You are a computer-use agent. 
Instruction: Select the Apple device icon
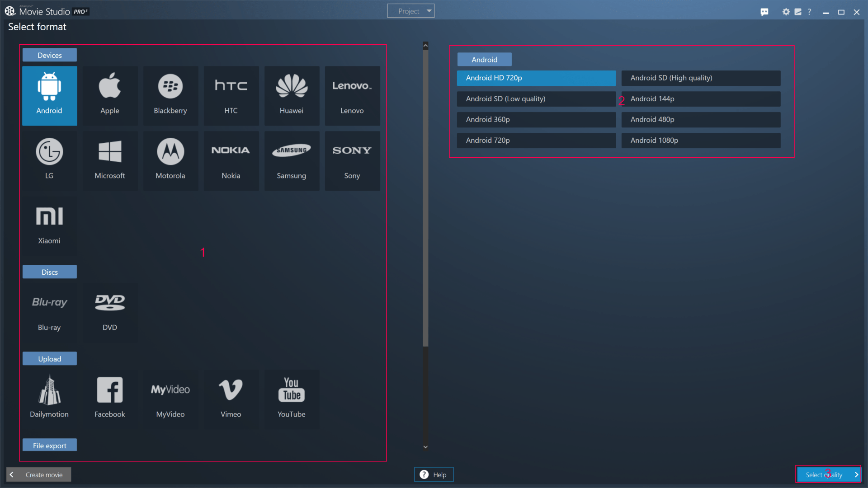(110, 96)
